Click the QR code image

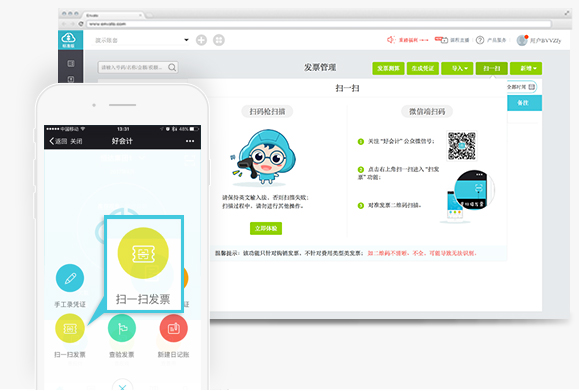click(x=462, y=146)
